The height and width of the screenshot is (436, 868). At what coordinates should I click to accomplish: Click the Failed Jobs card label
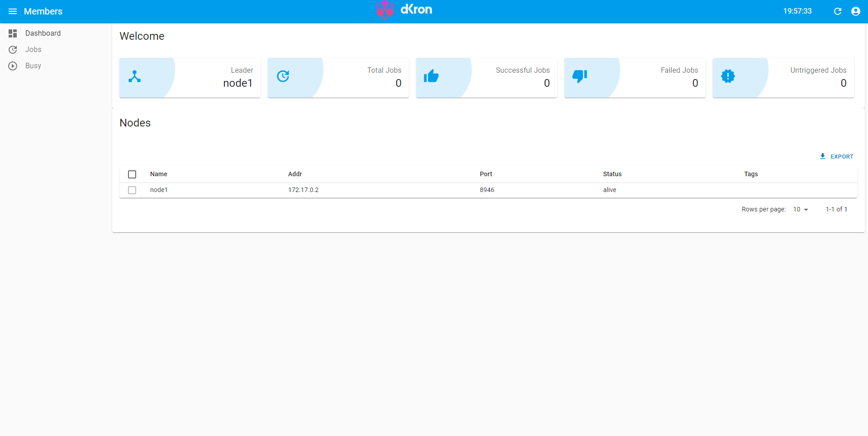[x=679, y=70]
